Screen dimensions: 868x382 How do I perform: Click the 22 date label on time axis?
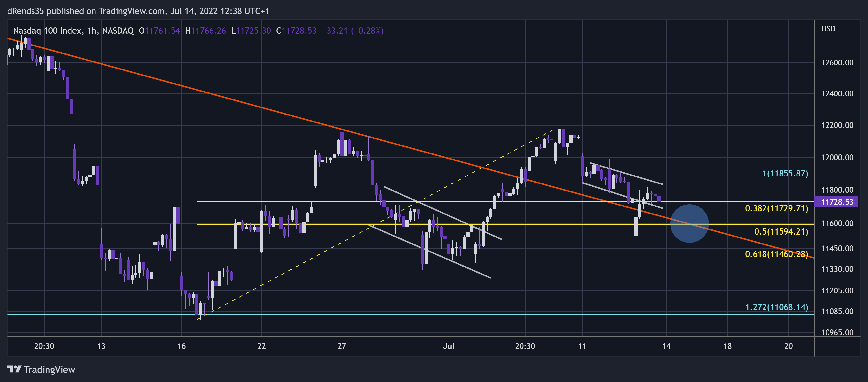point(261,346)
